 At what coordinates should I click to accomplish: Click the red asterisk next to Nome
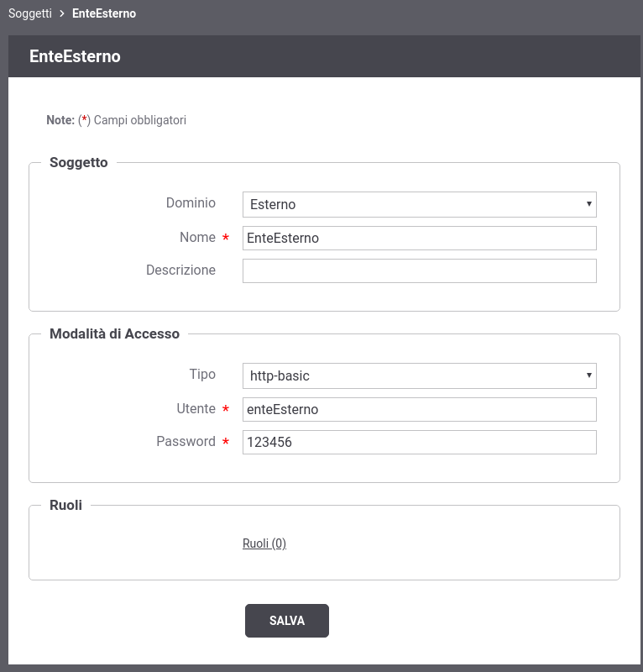226,239
